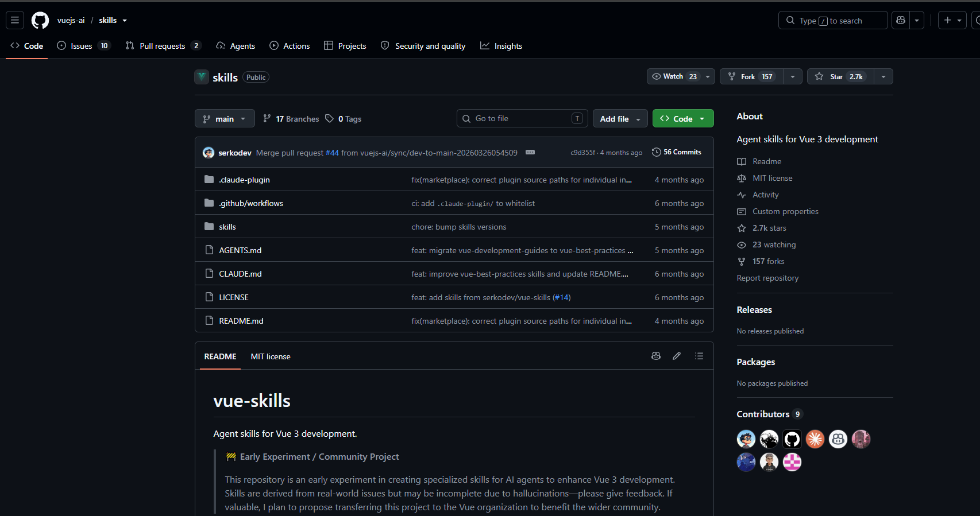The width and height of the screenshot is (980, 516).
Task: Click the skills folder icon
Action: (209, 226)
